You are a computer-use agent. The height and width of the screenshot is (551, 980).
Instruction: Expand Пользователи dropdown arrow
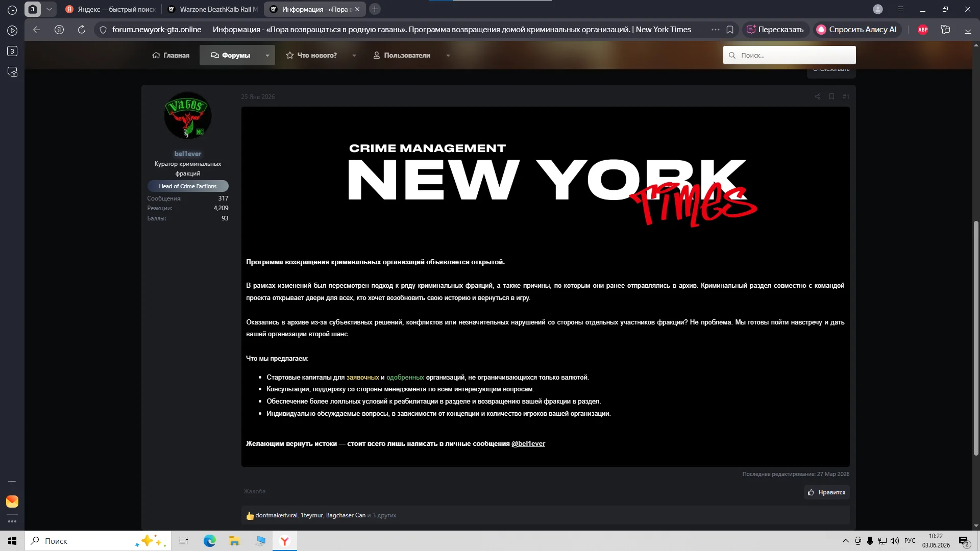tap(448, 55)
